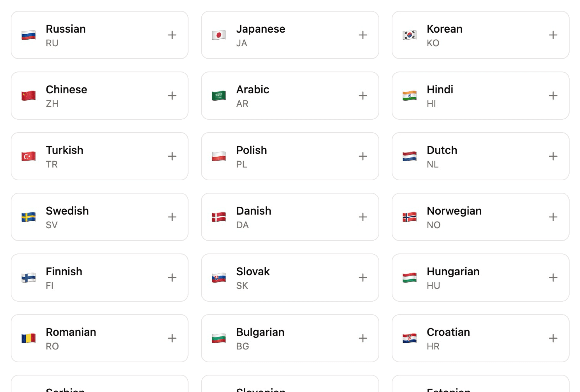Click the plus icon next to Arabic

tap(363, 96)
